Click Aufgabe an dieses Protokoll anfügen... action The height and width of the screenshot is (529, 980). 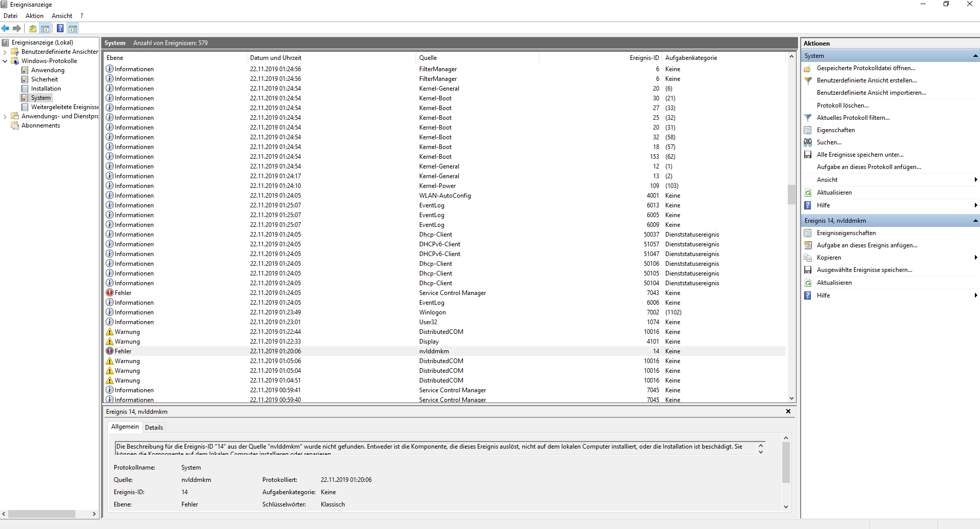click(x=869, y=167)
